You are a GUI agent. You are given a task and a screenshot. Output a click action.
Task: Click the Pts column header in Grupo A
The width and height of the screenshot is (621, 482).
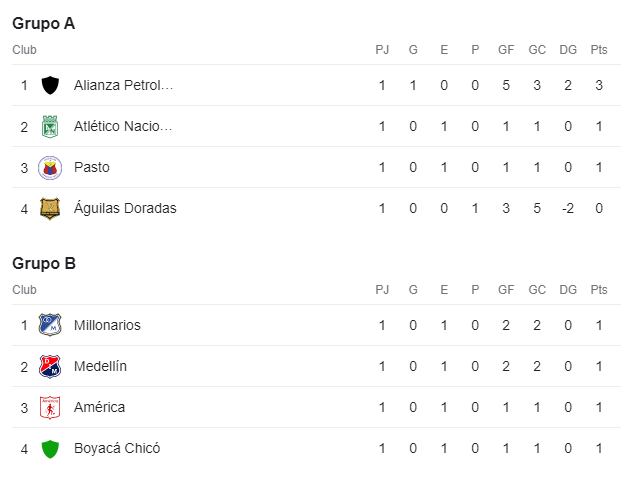599,50
